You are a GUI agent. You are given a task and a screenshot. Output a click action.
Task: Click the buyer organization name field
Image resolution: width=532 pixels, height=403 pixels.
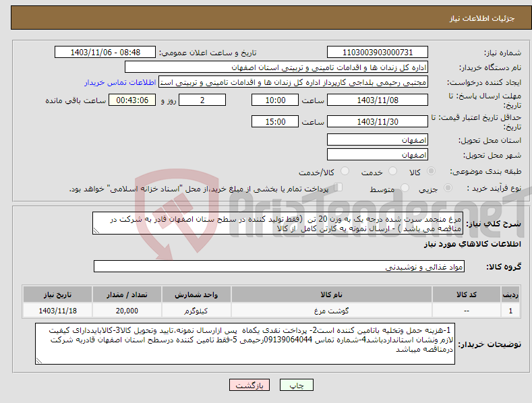(x=276, y=67)
